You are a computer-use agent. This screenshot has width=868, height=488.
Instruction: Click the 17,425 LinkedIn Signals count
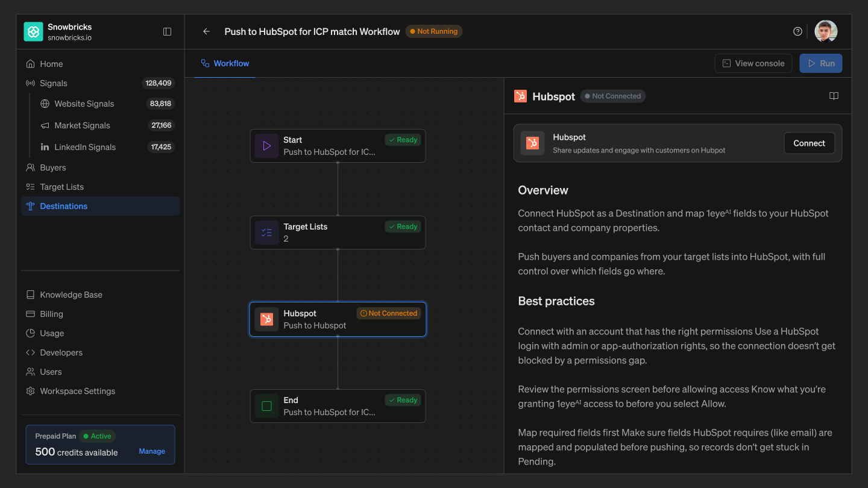coord(161,147)
